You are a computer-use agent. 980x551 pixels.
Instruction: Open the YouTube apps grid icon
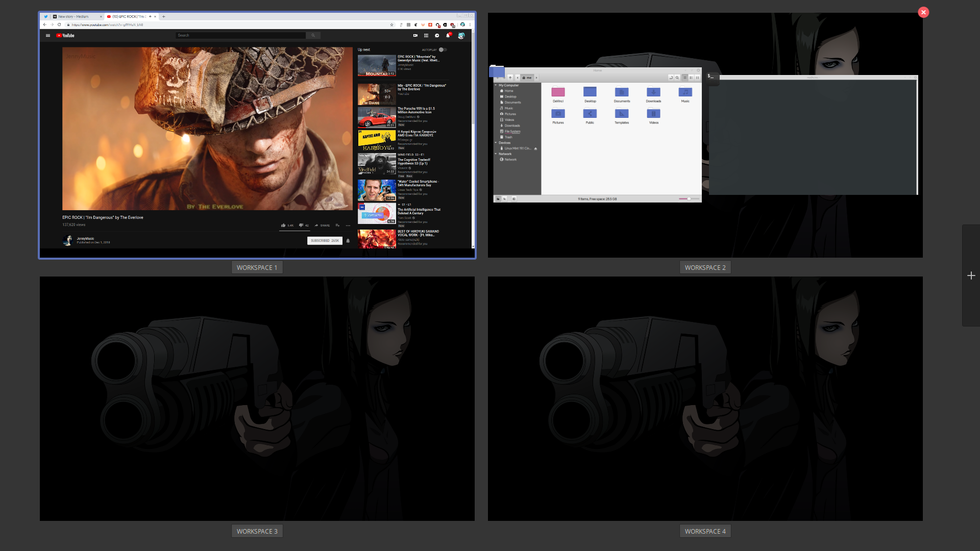point(426,36)
